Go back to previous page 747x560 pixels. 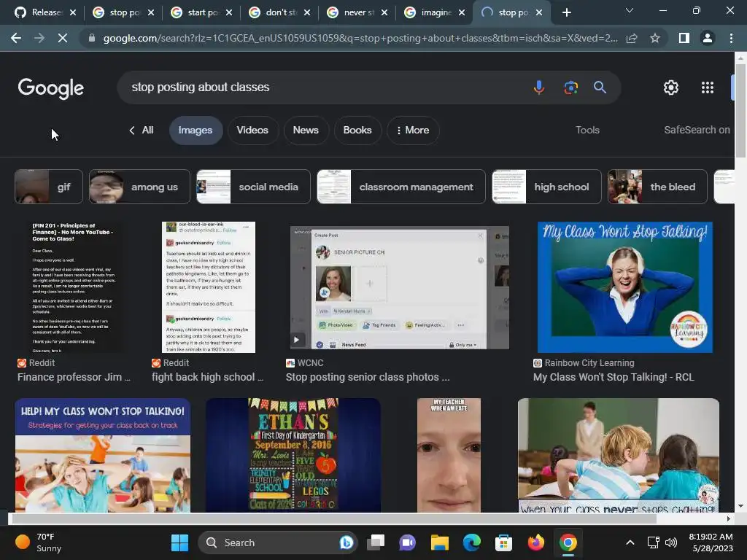(x=16, y=38)
